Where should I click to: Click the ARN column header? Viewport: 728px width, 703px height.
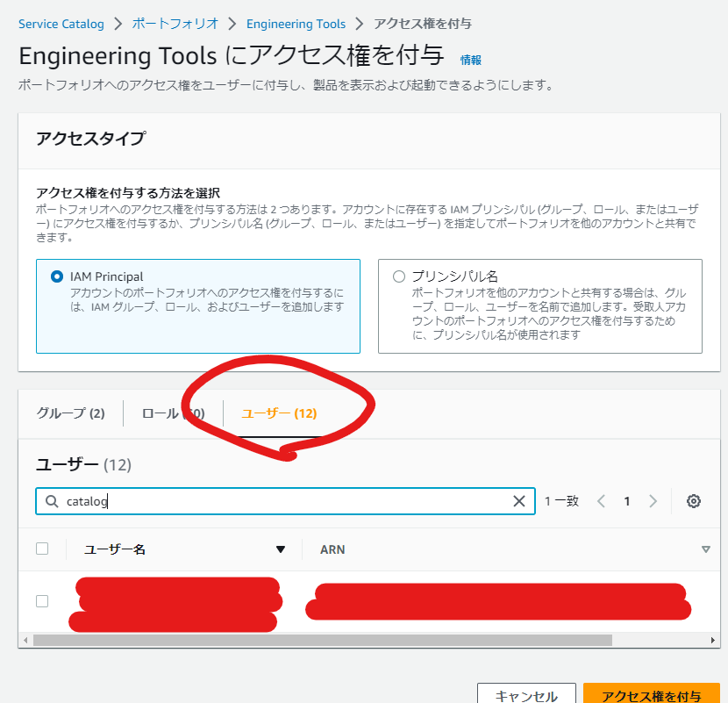[x=332, y=549]
